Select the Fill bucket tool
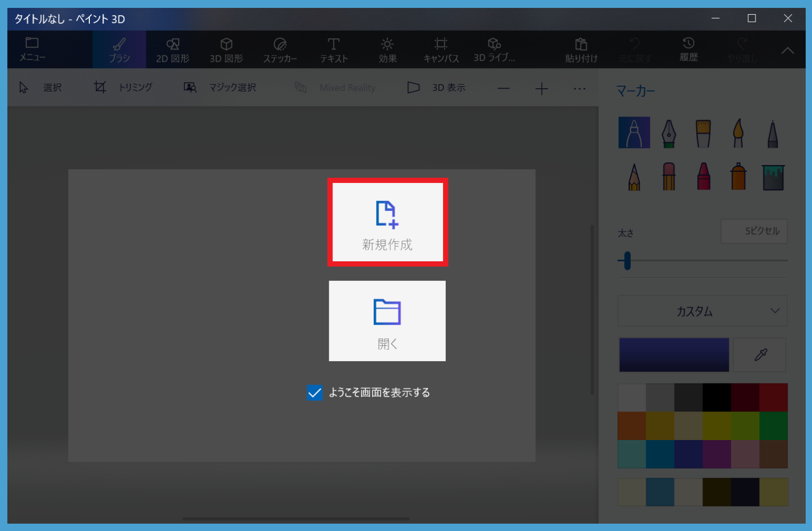Viewport: 812px width, 531px height. tap(773, 177)
